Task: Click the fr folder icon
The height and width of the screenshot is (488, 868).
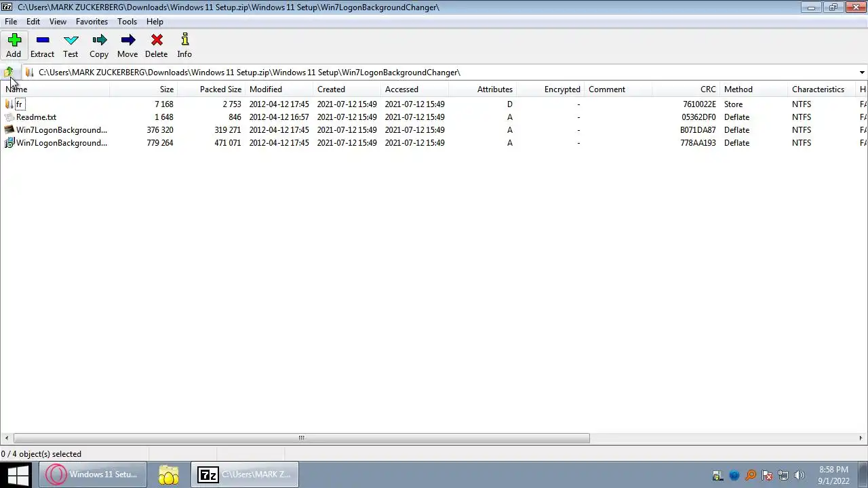Action: point(9,104)
